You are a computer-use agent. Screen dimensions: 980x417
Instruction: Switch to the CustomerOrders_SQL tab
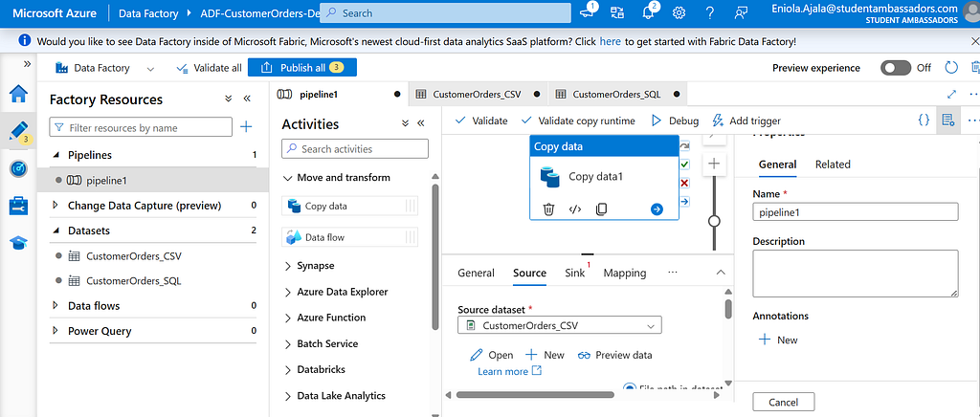[x=617, y=95]
